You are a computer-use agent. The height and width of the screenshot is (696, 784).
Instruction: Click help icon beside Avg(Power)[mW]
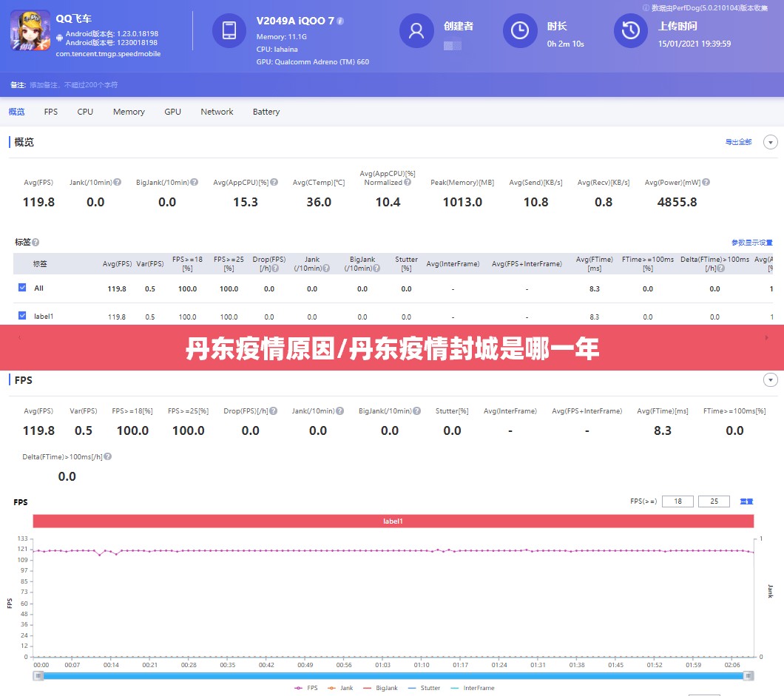click(706, 182)
